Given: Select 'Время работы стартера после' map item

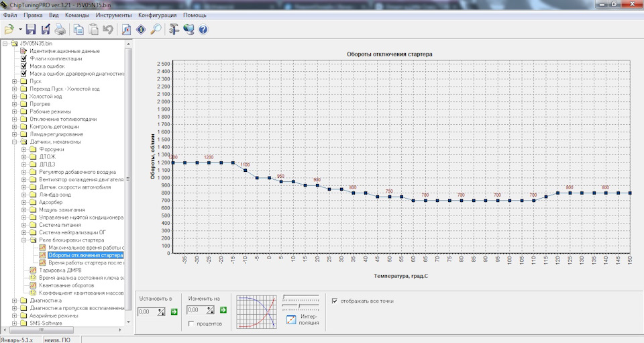Looking at the screenshot, I should pyautogui.click(x=86, y=263).
